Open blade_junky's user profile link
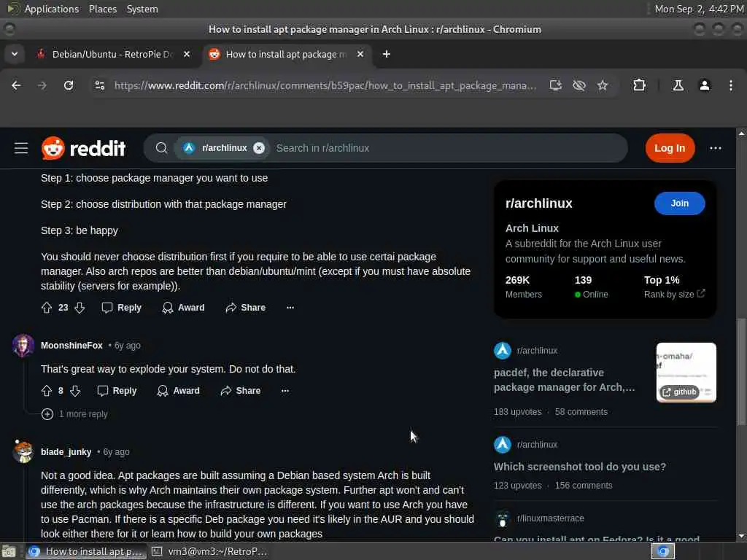This screenshot has width=747, height=560. tap(66, 452)
